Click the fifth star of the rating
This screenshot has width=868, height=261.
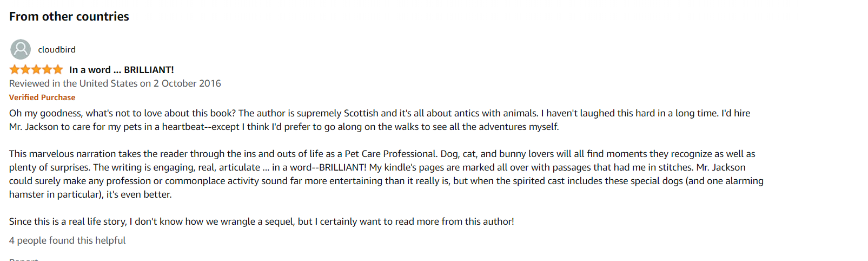(x=58, y=69)
